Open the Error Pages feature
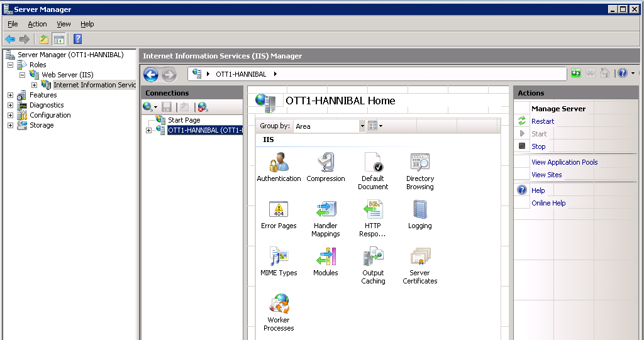 (x=279, y=211)
